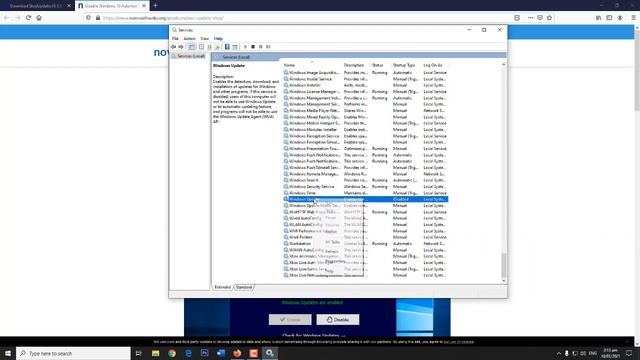Screen dimensions: 640x360
Task: Go to Firefox home page icon
Action: pyautogui.click(x=39, y=18)
